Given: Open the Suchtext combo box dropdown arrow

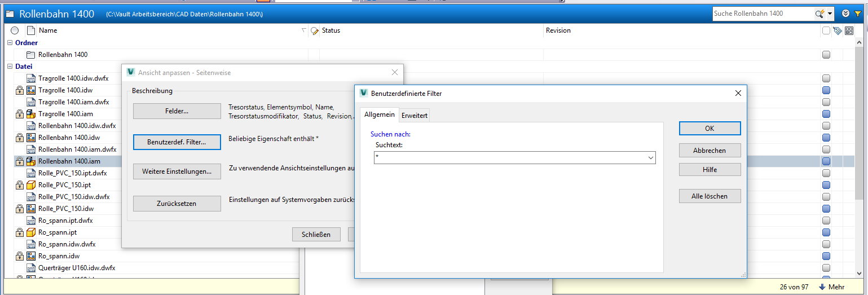Looking at the screenshot, I should pyautogui.click(x=650, y=158).
